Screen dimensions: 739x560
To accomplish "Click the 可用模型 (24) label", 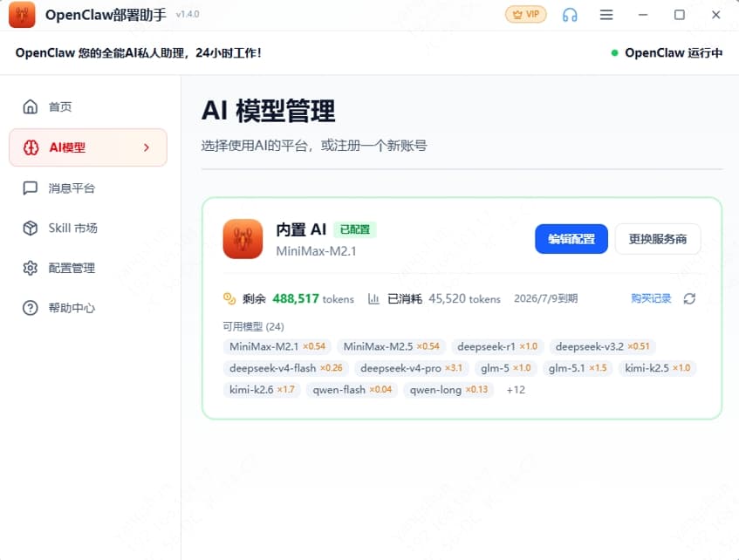I will pyautogui.click(x=254, y=326).
